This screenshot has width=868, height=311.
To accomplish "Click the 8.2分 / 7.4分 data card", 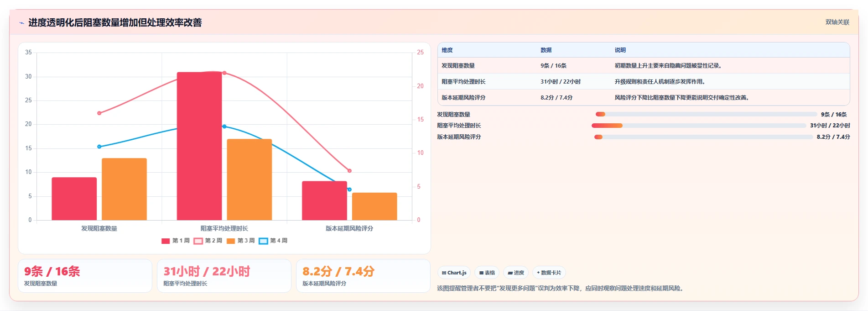I will point(363,276).
